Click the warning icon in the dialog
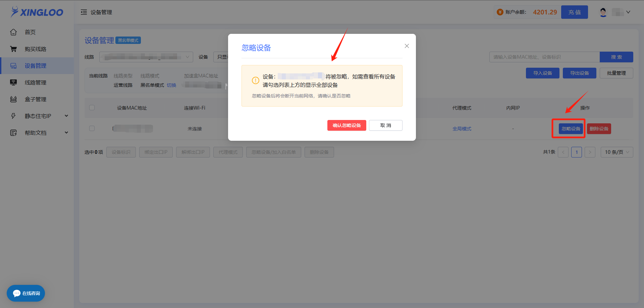This screenshot has height=308, width=644. (255, 80)
